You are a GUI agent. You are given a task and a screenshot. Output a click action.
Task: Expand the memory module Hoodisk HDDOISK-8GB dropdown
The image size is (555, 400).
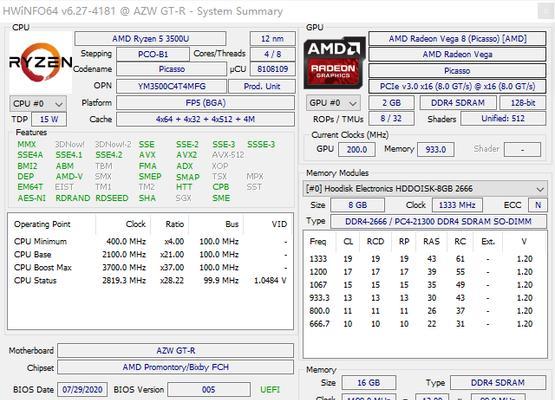pos(425,189)
